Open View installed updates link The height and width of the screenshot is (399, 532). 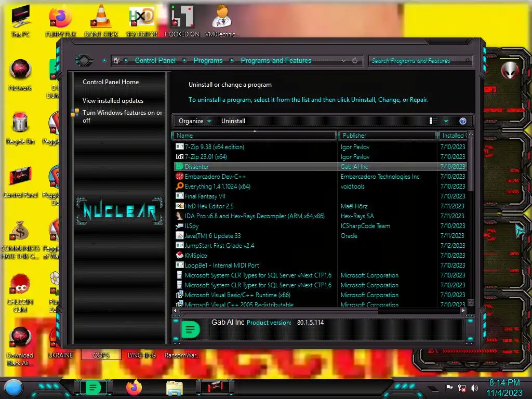(x=113, y=101)
